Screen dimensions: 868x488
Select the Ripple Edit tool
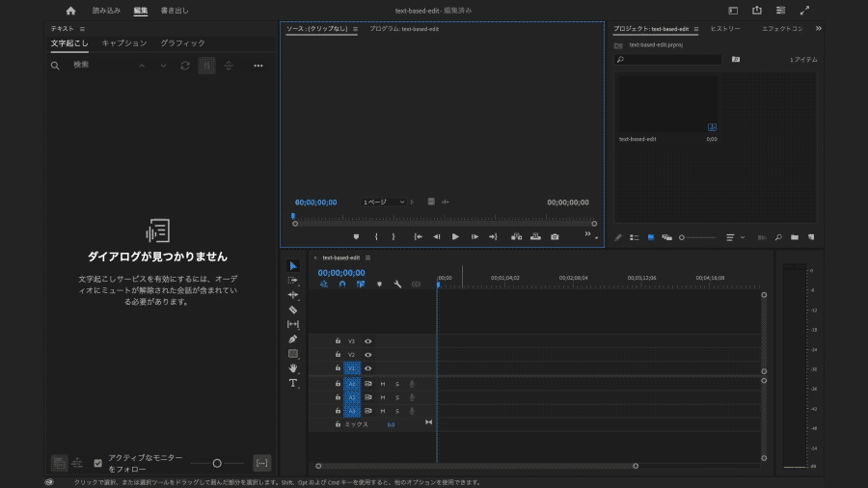(293, 295)
